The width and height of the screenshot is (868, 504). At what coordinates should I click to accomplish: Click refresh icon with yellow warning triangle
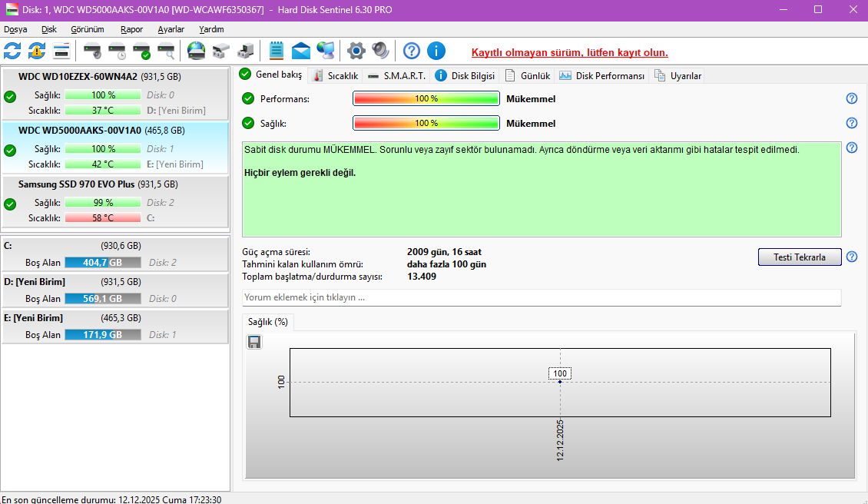37,51
